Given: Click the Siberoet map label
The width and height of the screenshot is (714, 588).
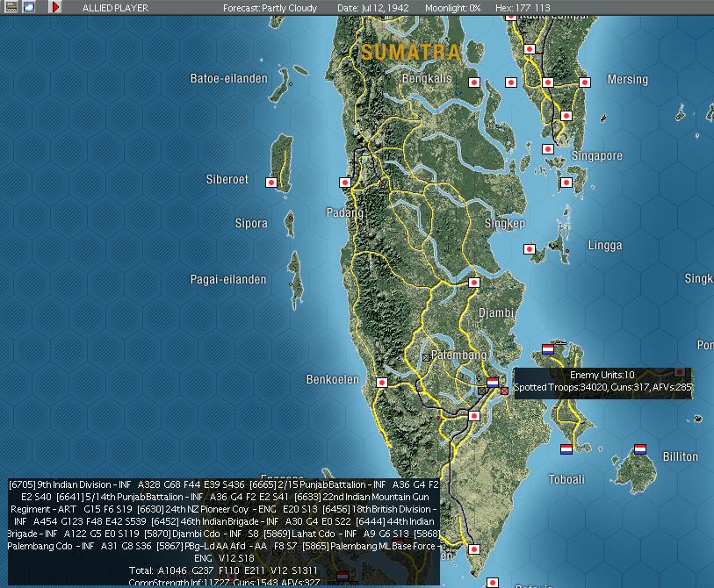Looking at the screenshot, I should (227, 179).
